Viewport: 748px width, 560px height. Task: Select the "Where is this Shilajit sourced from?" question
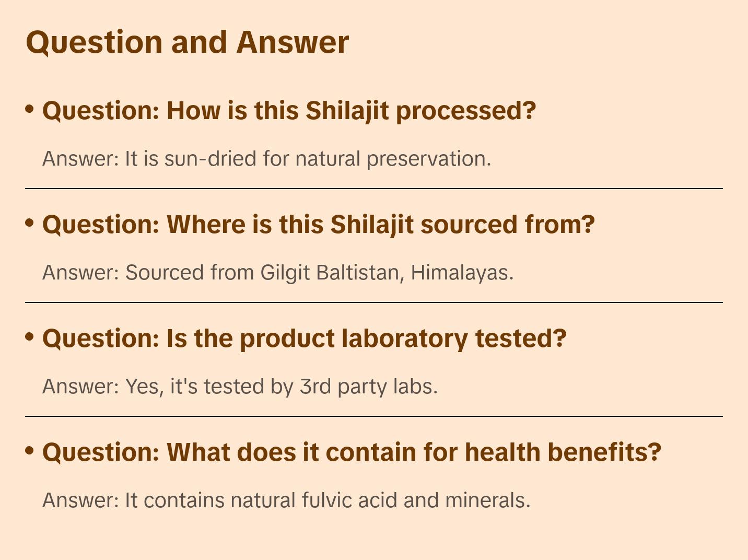click(x=318, y=225)
